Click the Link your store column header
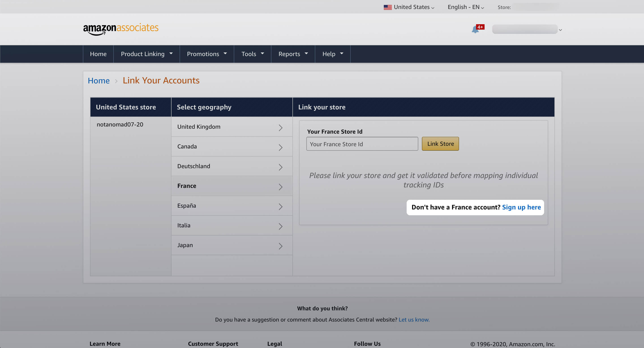 click(x=423, y=107)
